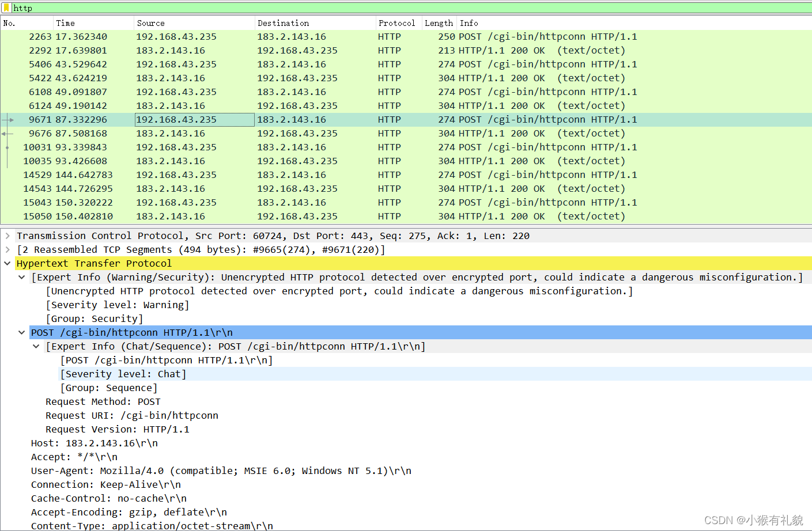This screenshot has width=812, height=531.
Task: Select the Connection: Keep-Alive header
Action: point(106,484)
